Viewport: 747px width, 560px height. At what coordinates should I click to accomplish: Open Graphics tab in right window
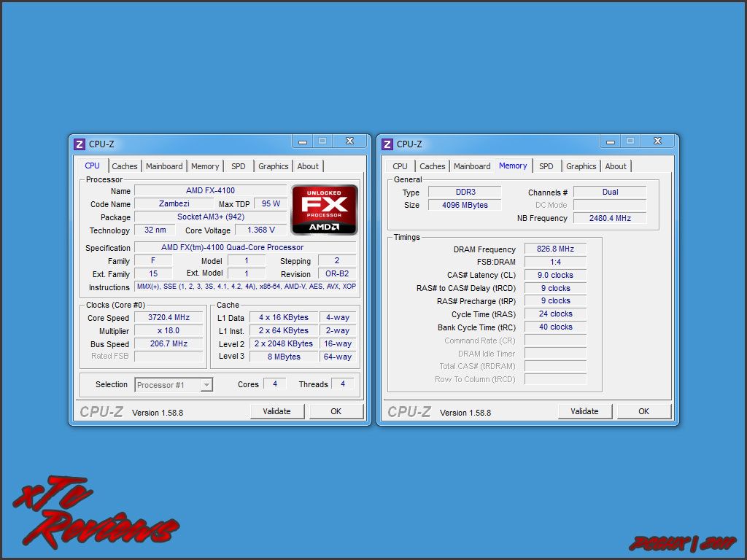click(581, 166)
